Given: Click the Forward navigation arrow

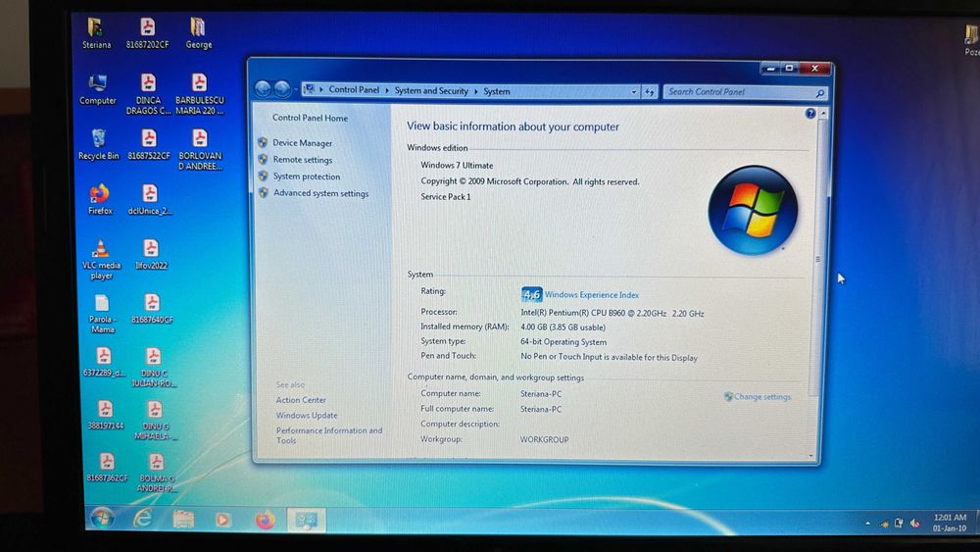Looking at the screenshot, I should pyautogui.click(x=282, y=89).
